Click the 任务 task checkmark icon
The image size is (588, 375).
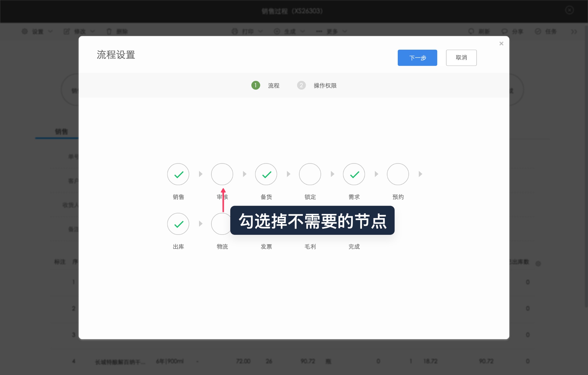(x=538, y=31)
